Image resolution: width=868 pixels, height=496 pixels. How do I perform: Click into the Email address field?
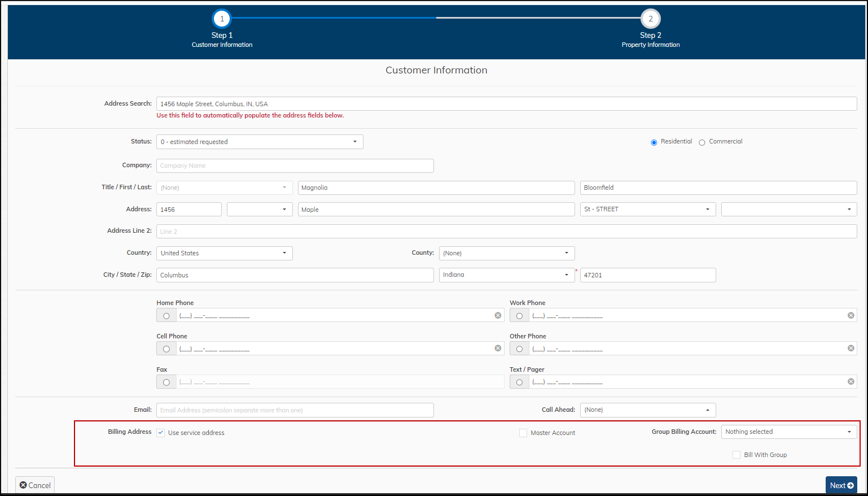(x=295, y=410)
